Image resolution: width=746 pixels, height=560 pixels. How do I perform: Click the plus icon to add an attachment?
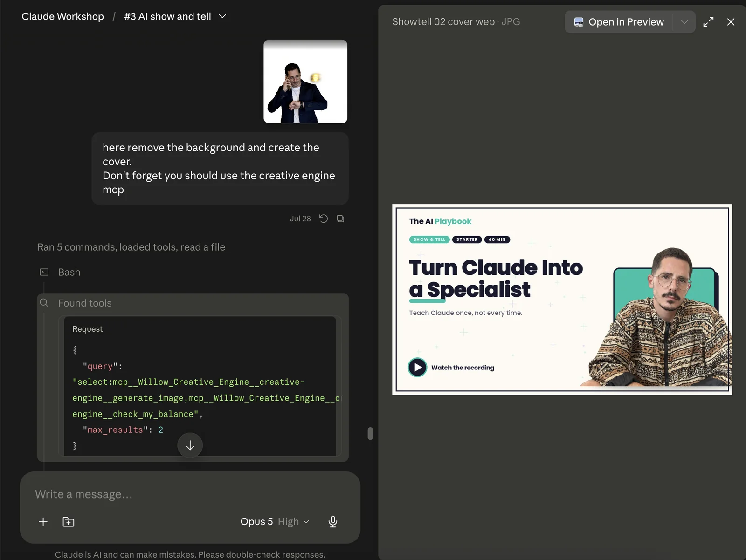(x=43, y=522)
